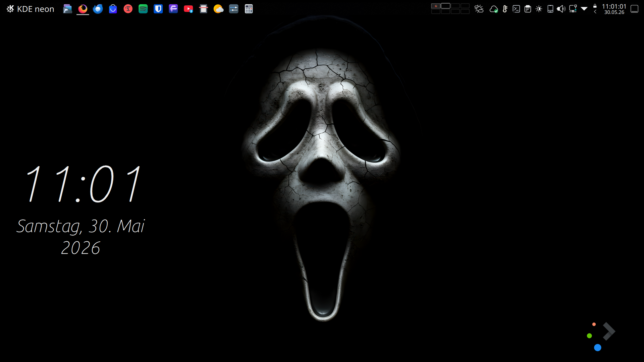Open the outline weather widget in the system tray
Screen dimensions: 644x362
click(x=479, y=9)
